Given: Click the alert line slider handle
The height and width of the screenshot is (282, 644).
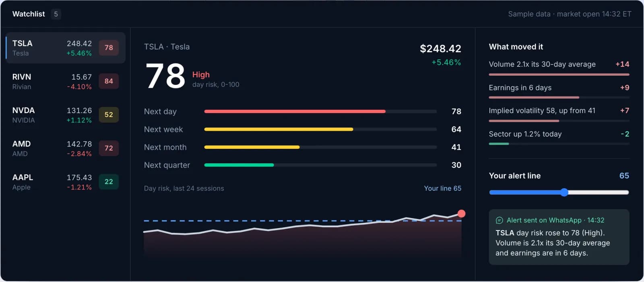Looking at the screenshot, I should [564, 192].
